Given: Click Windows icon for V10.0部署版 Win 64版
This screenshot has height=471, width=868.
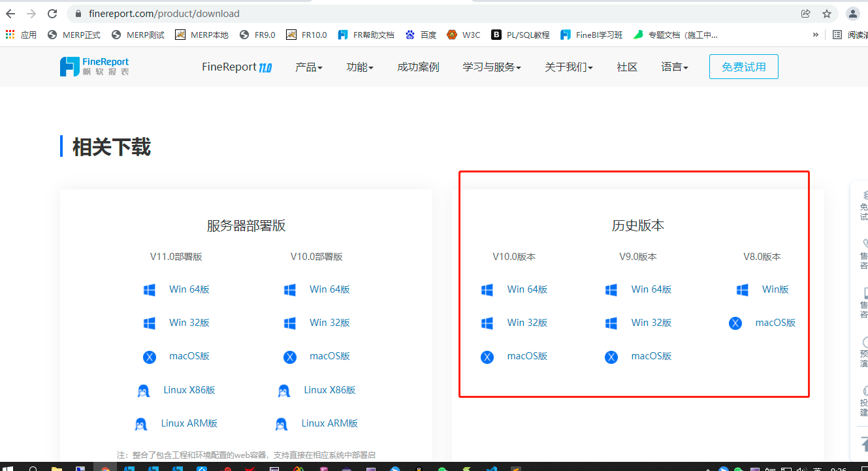Looking at the screenshot, I should 290,289.
